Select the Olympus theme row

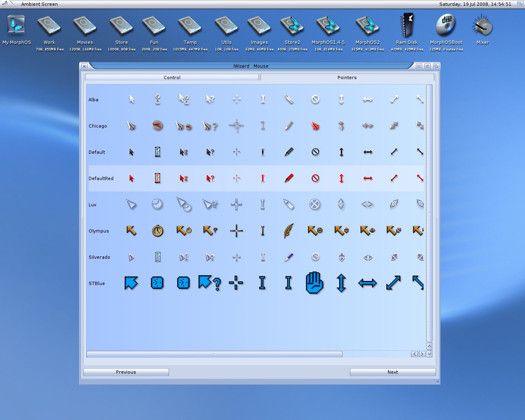[x=99, y=231]
